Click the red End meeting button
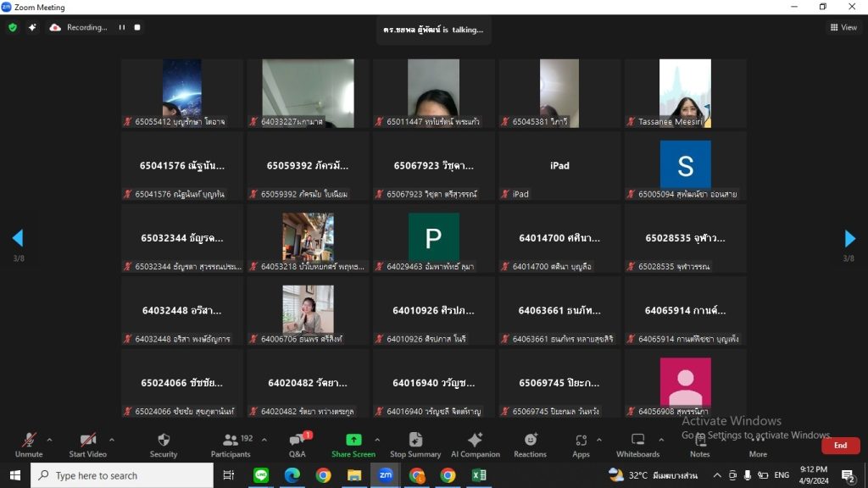 coord(840,446)
